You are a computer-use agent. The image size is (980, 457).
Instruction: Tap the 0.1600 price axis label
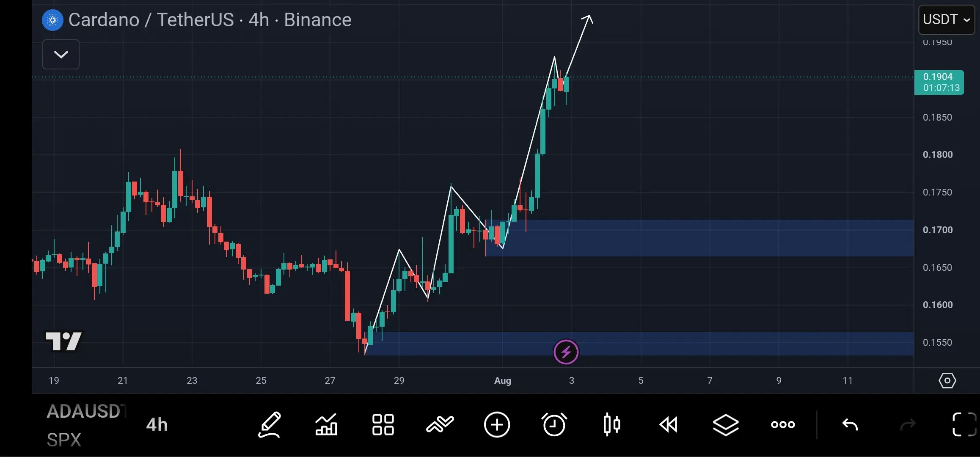pos(938,305)
